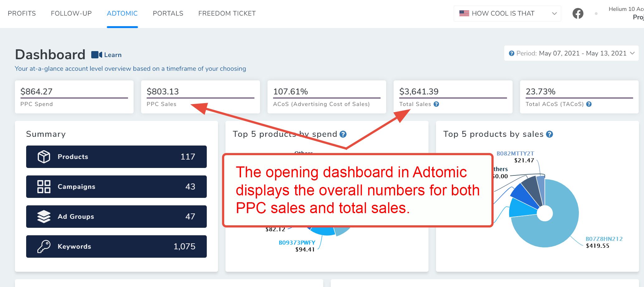Screen dimensions: 644x287
Task: Click the Ad Groups layers icon
Action: [45, 217]
